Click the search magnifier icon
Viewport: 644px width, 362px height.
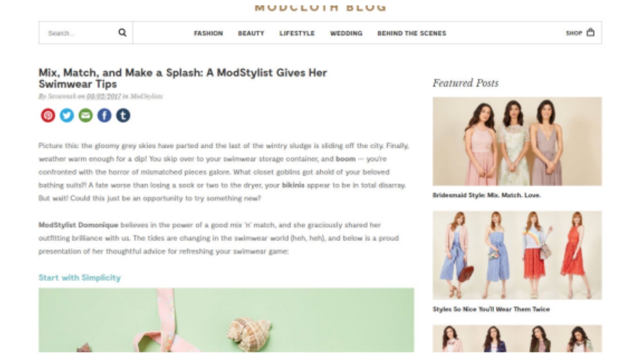(122, 32)
